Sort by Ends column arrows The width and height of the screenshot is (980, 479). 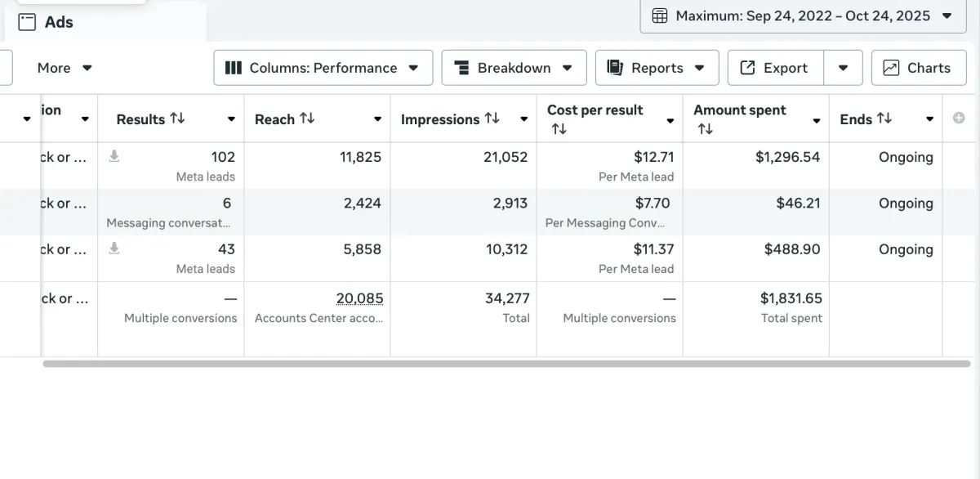[884, 119]
